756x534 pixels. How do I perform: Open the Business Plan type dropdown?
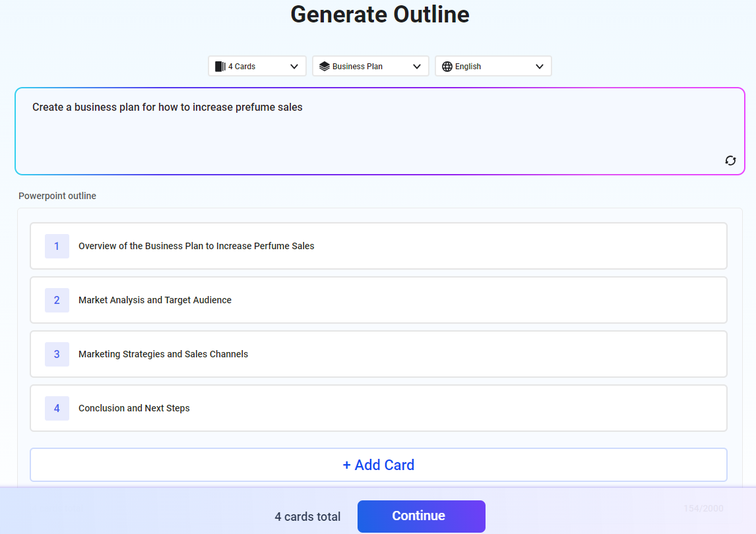370,66
